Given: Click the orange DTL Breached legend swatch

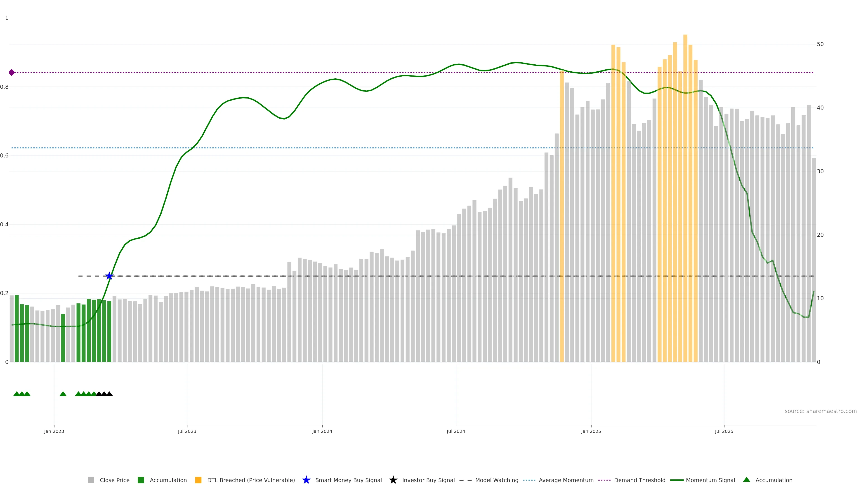Looking at the screenshot, I should (198, 480).
